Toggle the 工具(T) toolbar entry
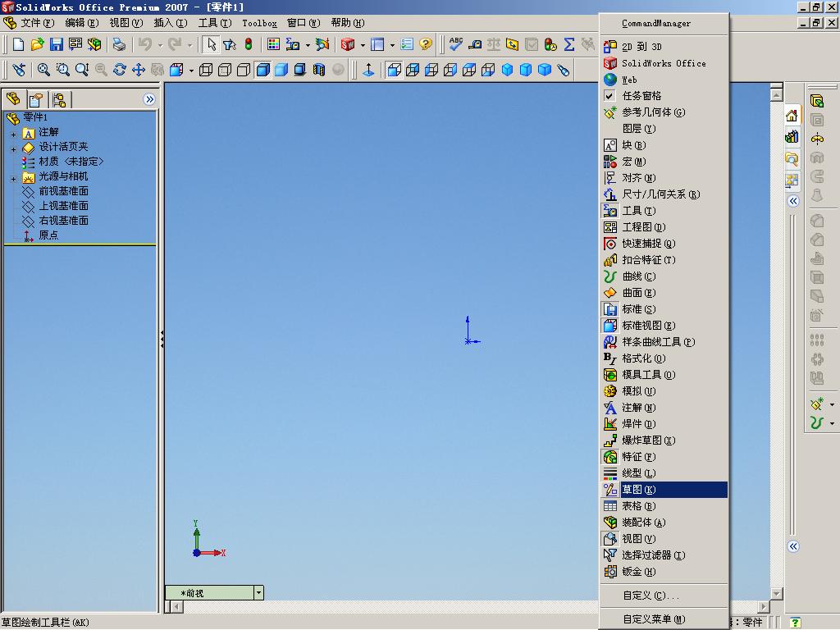 [x=663, y=211]
